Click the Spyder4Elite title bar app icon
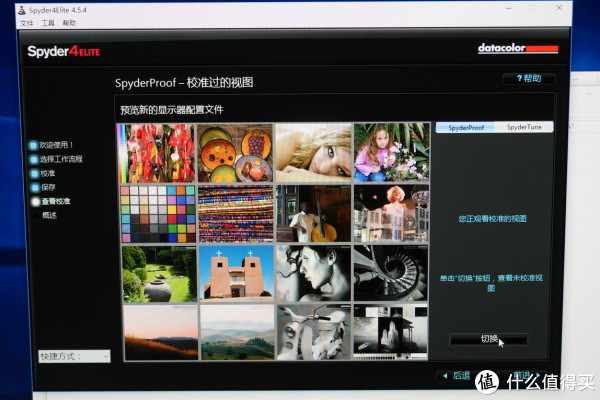Image resolution: width=600 pixels, height=400 pixels. [22, 10]
